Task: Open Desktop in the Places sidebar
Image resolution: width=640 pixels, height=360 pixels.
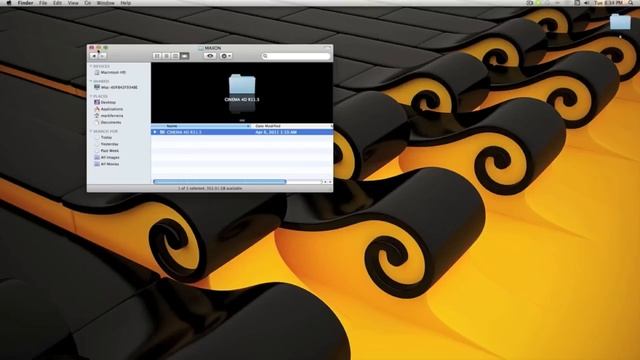Action: (105, 102)
